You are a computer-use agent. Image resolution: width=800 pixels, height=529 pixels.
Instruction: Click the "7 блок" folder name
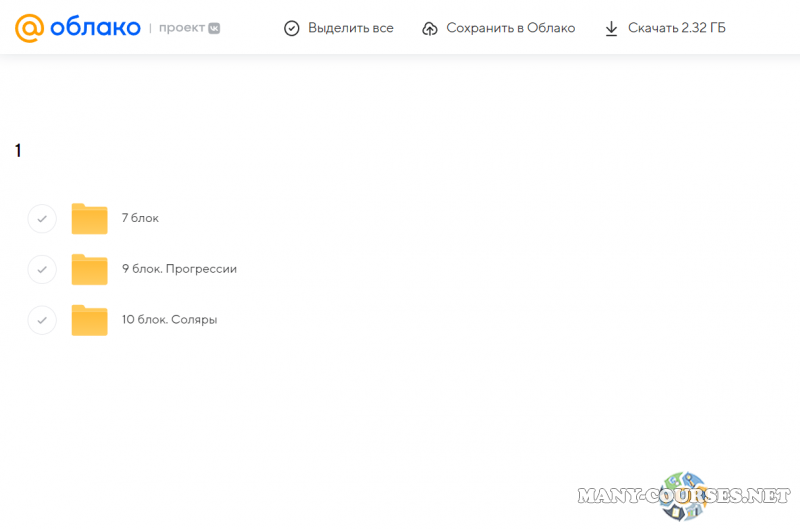click(x=140, y=218)
